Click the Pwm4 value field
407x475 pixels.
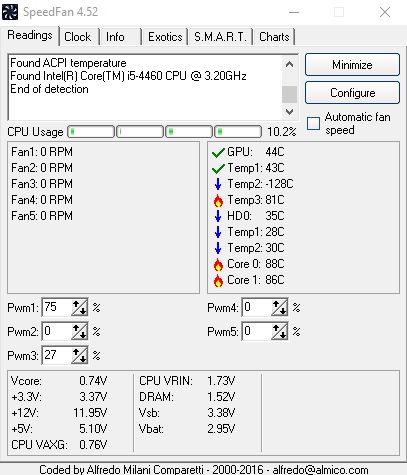[x=257, y=307]
